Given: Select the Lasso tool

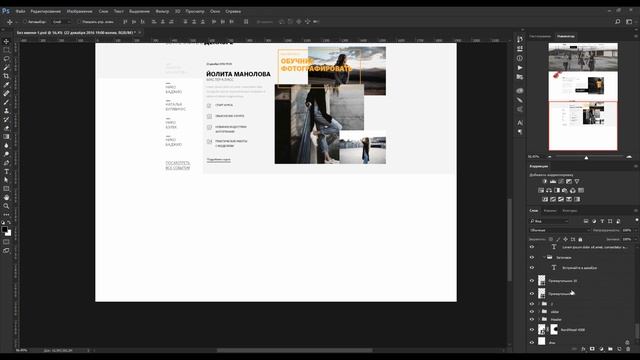Looking at the screenshot, I should tap(6, 59).
